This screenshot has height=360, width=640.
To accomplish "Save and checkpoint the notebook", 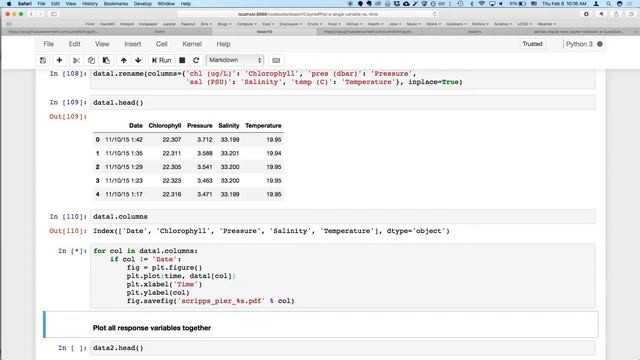I will (x=43, y=60).
